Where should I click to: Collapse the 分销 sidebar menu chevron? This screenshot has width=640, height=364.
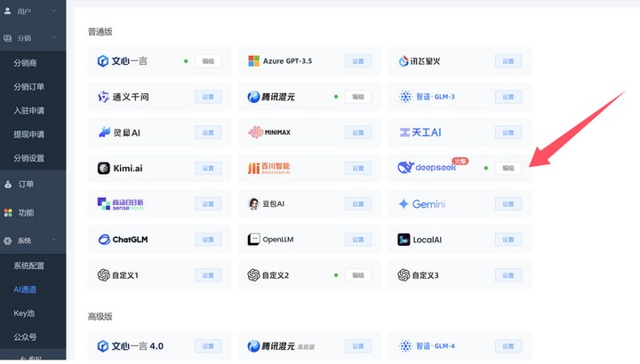coord(53,37)
